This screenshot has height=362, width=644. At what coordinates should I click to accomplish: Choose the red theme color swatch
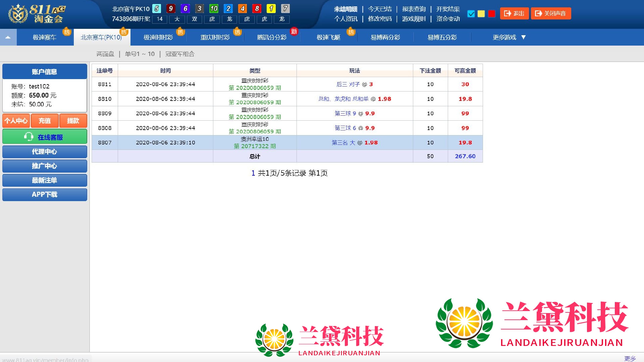(x=491, y=14)
